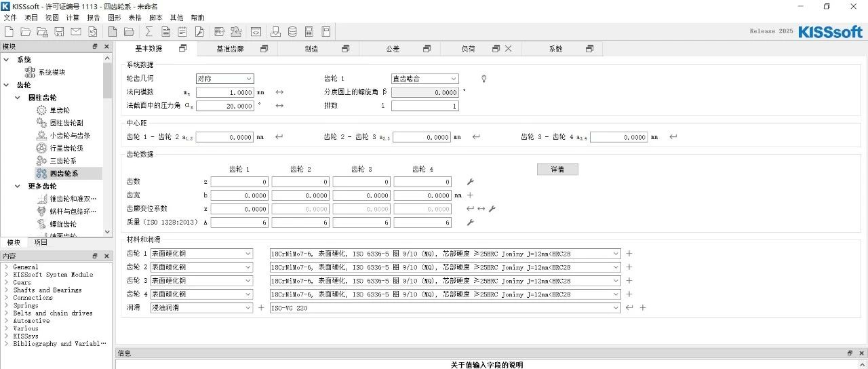Viewport: 868px width, 369px height.
Task: Click the save disk icon in toolbar
Action: click(59, 31)
